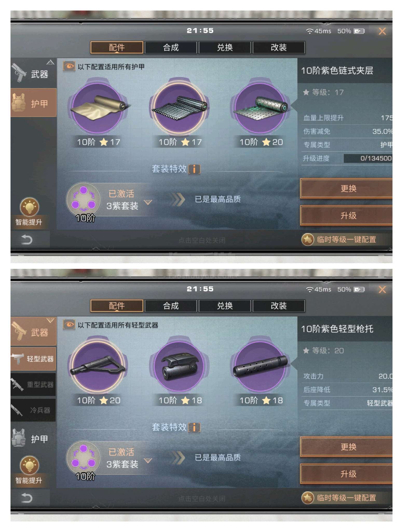Image resolution: width=403 pixels, height=532 pixels.
Task: Toggle eye icon beside 以下配置适用所有轻型武器
Action: coord(69,325)
